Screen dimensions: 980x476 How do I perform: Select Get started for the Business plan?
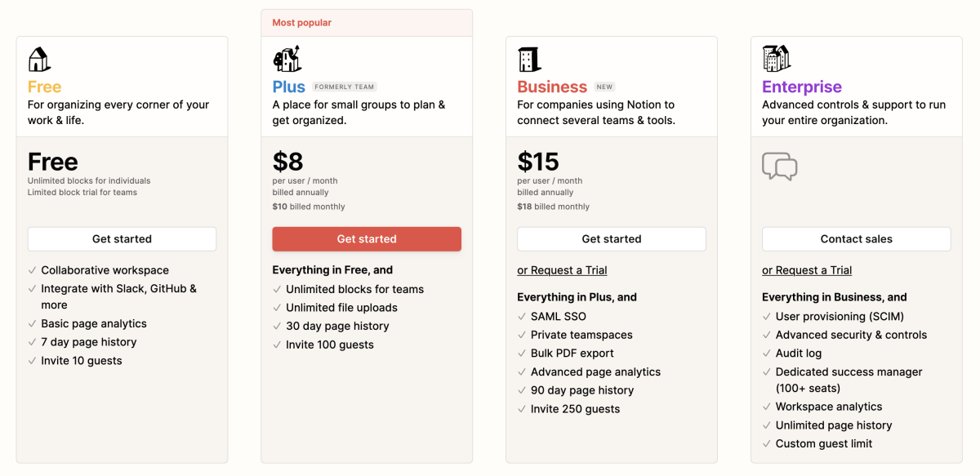coord(612,239)
